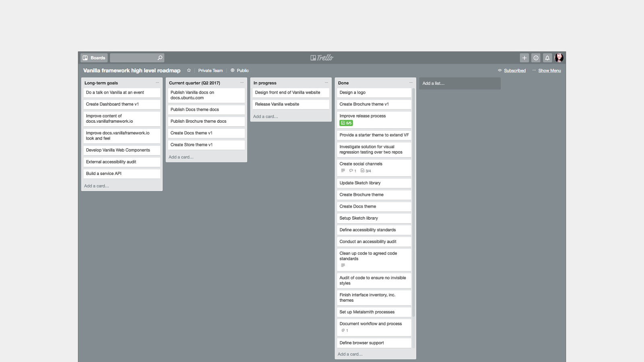Open 'Build a service API' card
The image size is (644, 362).
coord(122,173)
